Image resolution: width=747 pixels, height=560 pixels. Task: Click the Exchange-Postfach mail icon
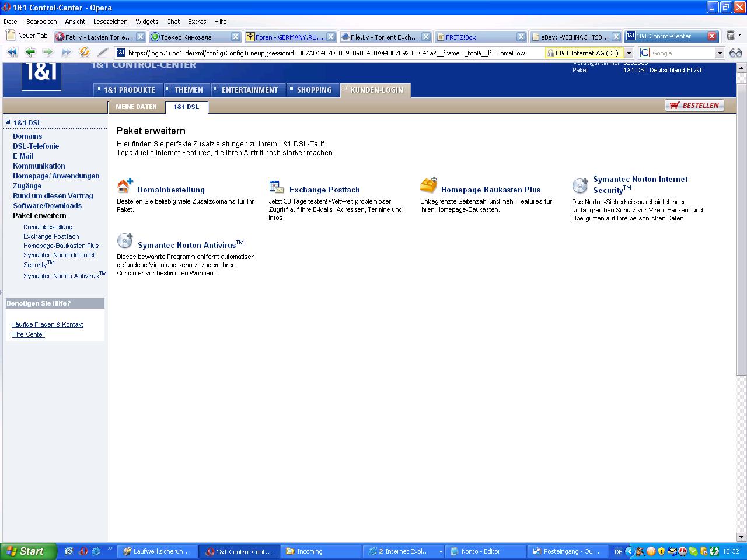pos(277,187)
